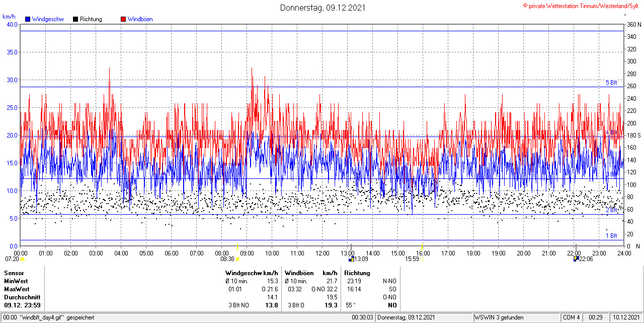Click the Windgeschw km/h column header
The width and height of the screenshot is (644, 323).
coord(252,273)
